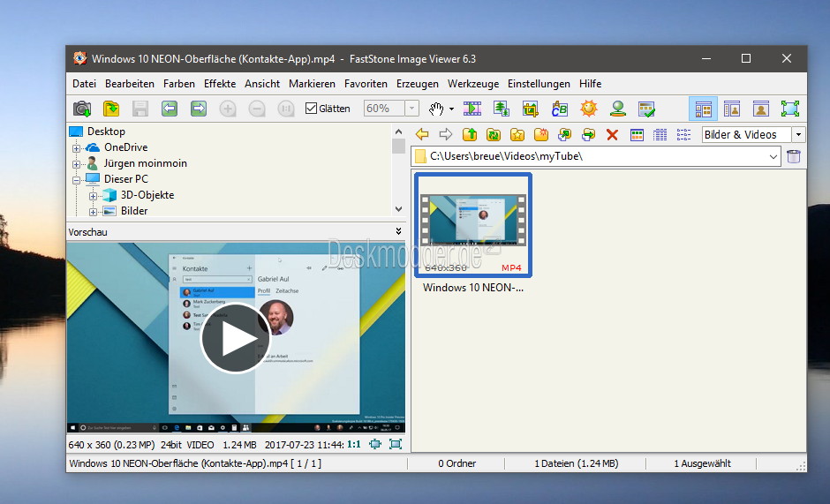Viewport: 830px width, 504px height.
Task: Switch to browser thumbnail view layout
Action: [703, 109]
